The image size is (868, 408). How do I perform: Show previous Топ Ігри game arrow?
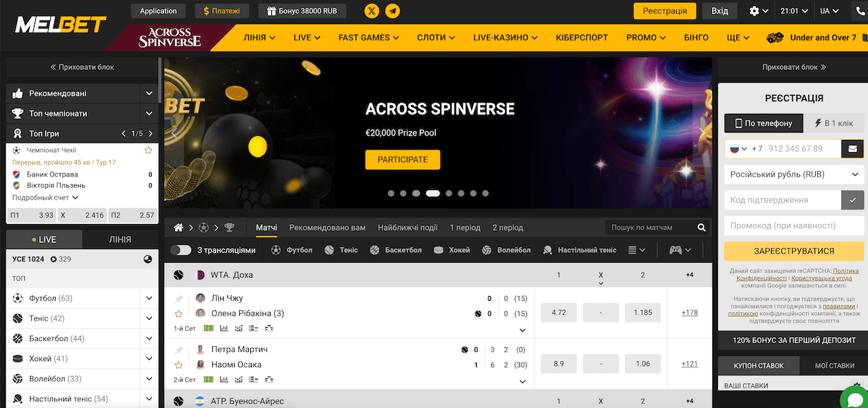pyautogui.click(x=123, y=134)
